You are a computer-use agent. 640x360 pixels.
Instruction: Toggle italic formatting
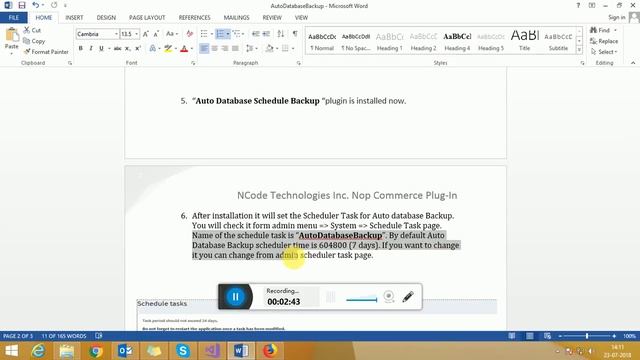(91, 49)
